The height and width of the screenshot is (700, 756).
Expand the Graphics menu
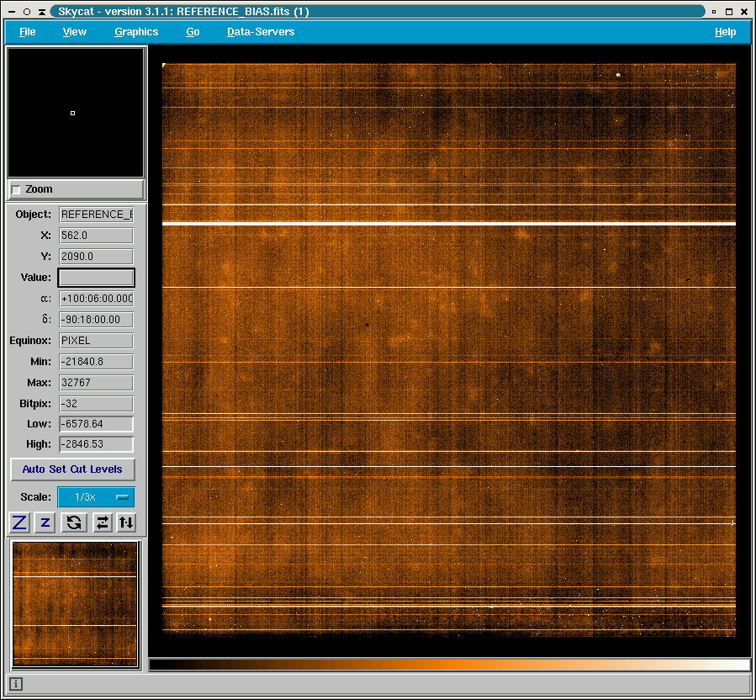[x=136, y=32]
